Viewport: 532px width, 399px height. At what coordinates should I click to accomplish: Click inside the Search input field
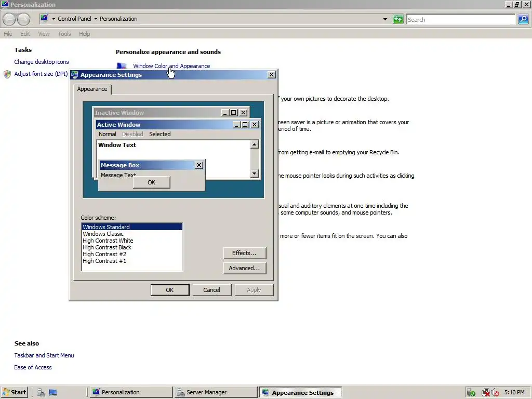coord(461,19)
